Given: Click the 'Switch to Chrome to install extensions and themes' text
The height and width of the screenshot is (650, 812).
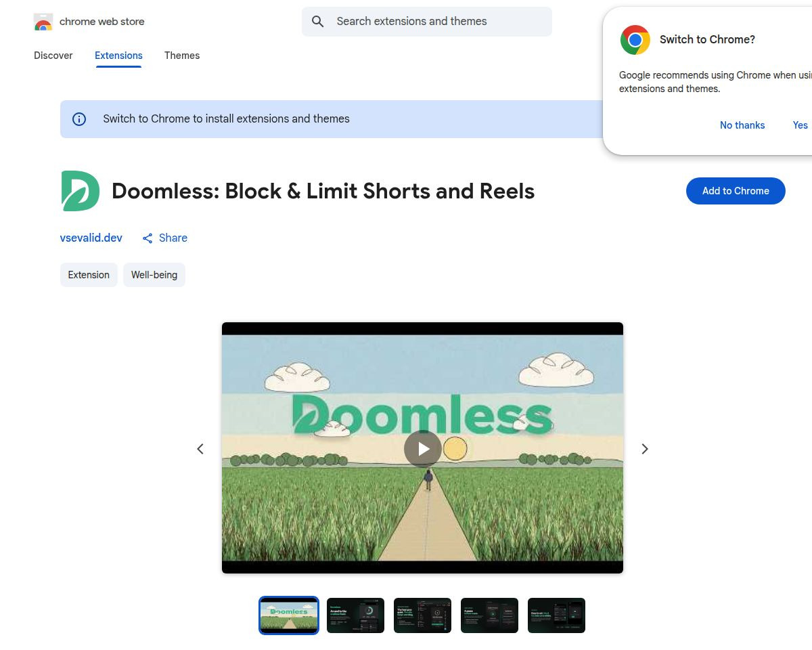Looking at the screenshot, I should [227, 119].
